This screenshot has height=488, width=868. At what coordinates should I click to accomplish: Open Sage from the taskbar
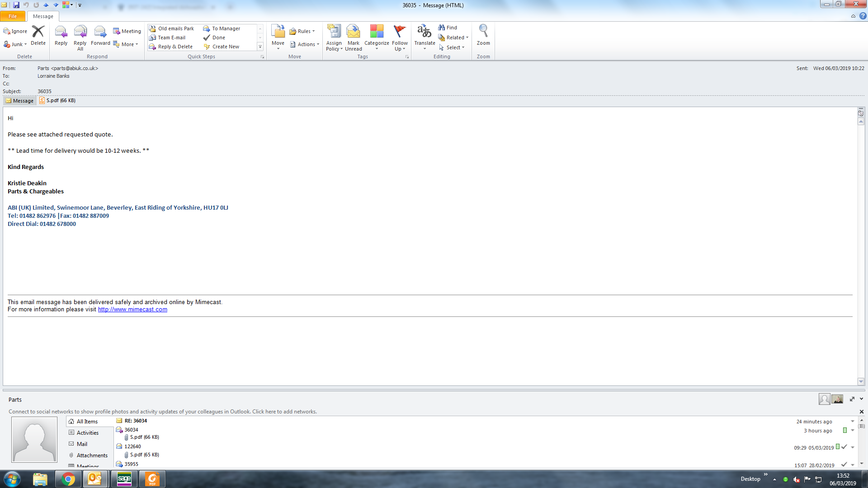coord(124,479)
